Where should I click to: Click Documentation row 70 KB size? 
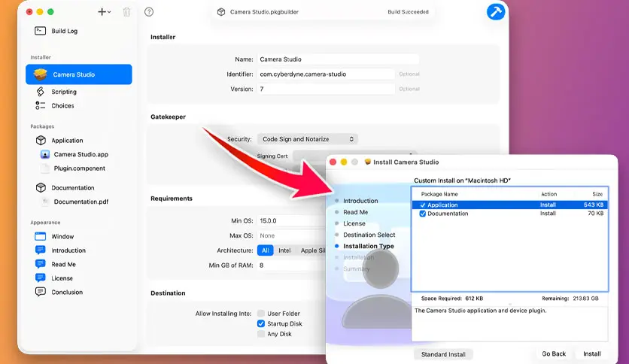[x=595, y=214]
